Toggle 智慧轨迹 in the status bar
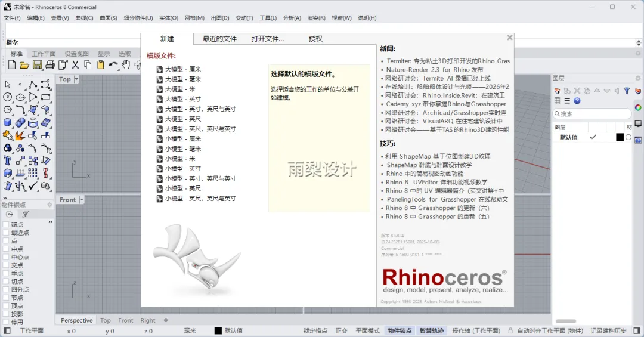Screen dimensions: 644x337 click(x=432, y=331)
